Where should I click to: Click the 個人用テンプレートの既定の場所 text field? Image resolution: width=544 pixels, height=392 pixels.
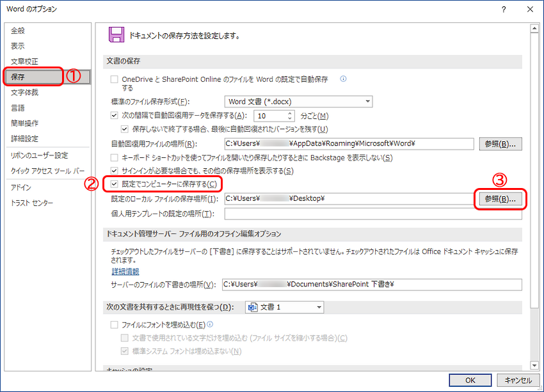coord(372,214)
